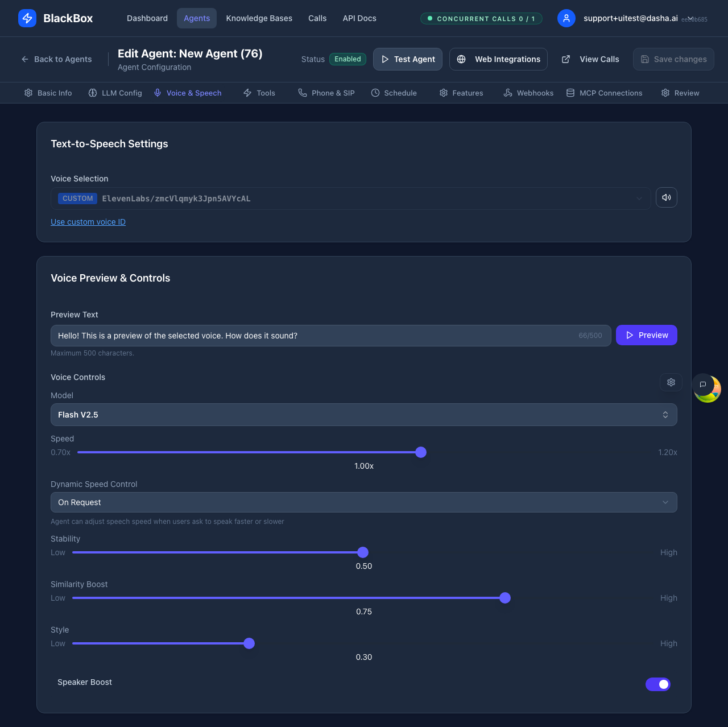The width and height of the screenshot is (728, 727).
Task: Switch to the Dashboard navigation item
Action: pos(147,18)
